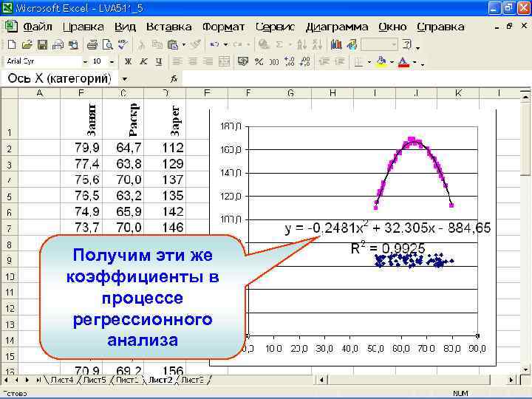Click the Paste clipboard icon
Image resolution: width=532 pixels, height=399 pixels.
click(173, 44)
